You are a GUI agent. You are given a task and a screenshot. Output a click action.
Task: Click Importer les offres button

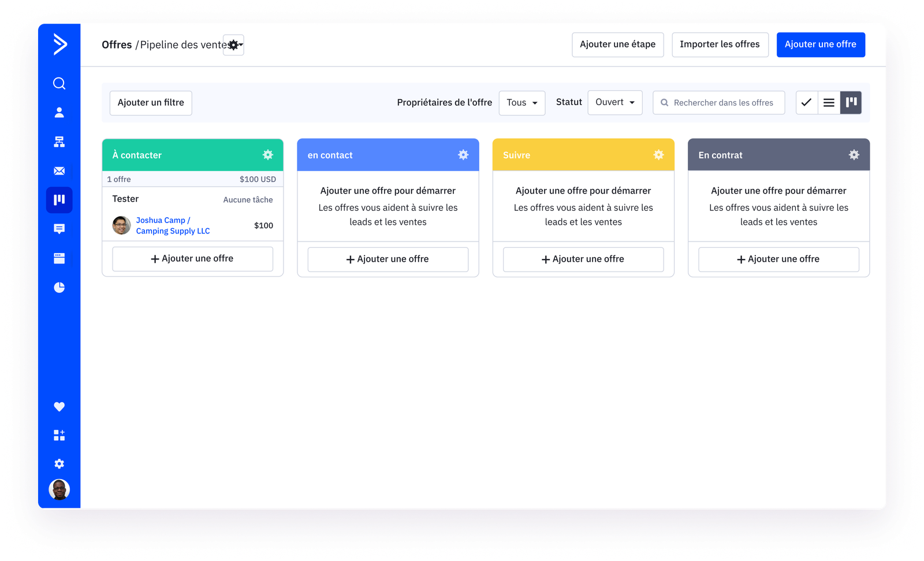coord(720,44)
